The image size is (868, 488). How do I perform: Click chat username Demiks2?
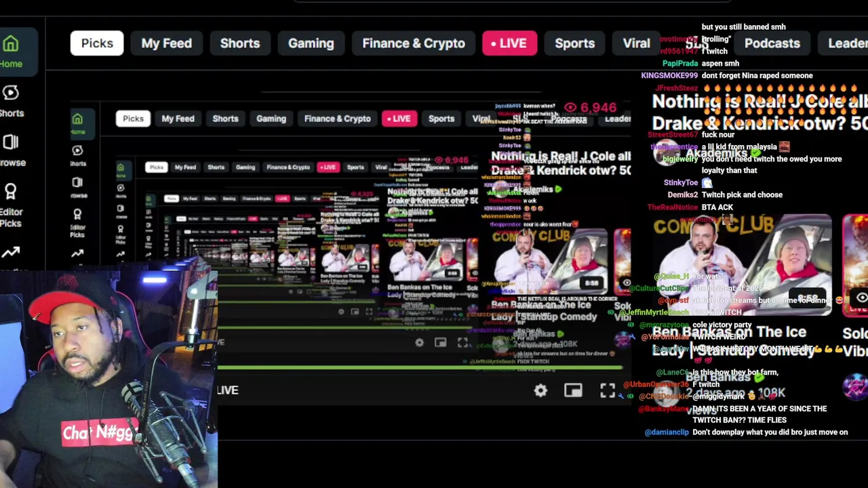click(683, 195)
